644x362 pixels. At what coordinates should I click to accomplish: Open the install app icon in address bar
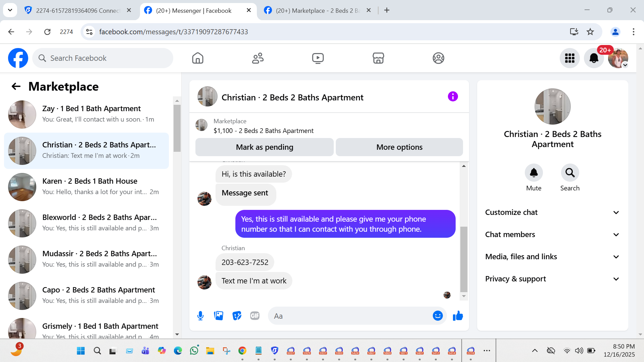point(574,32)
